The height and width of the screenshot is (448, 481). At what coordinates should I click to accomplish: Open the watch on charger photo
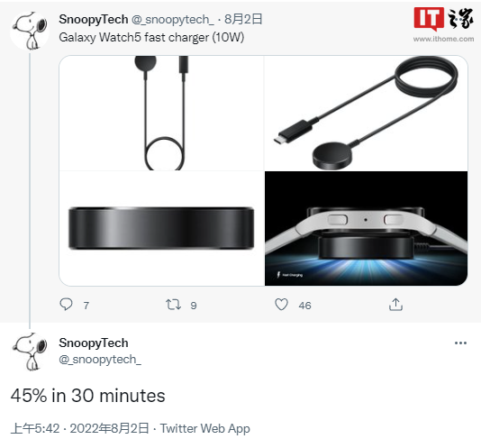coord(366,228)
